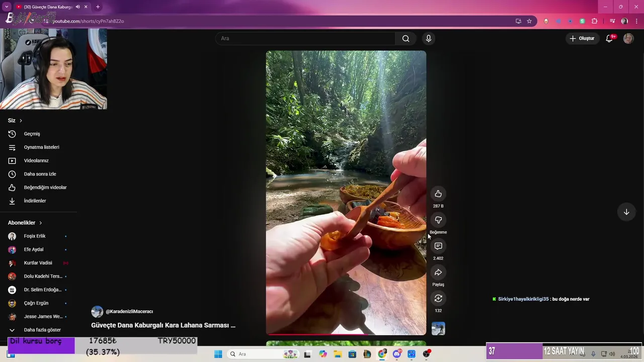Mute the tab using speaker icon
This screenshot has height=362, width=644.
pyautogui.click(x=77, y=7)
